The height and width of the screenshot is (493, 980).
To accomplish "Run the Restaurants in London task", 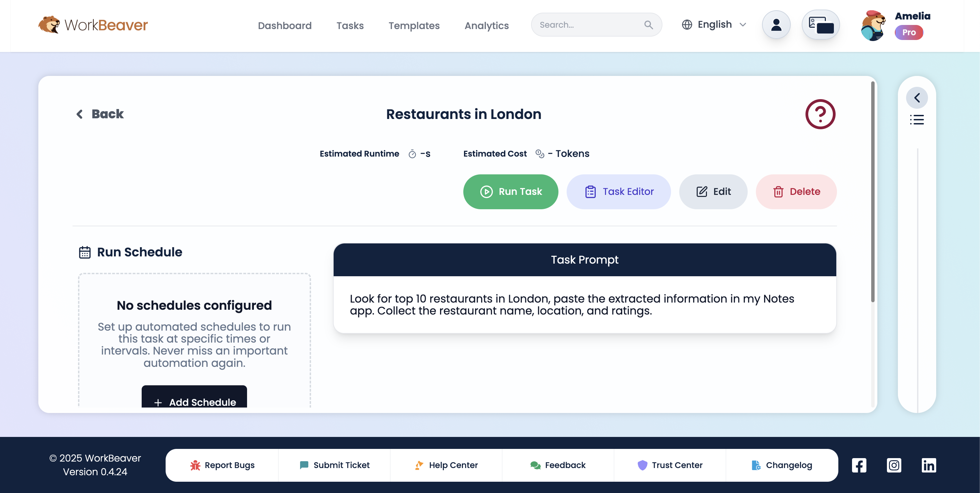I will [x=511, y=191].
